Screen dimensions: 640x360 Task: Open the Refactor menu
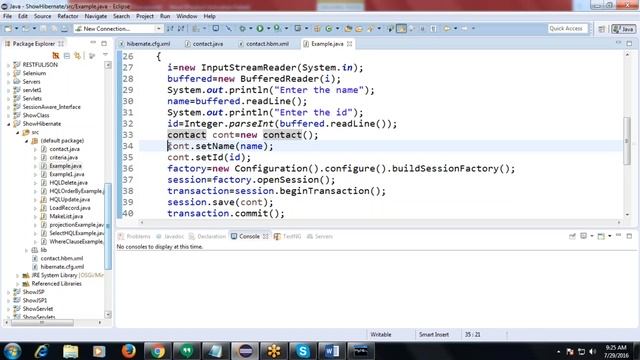(x=68, y=16)
